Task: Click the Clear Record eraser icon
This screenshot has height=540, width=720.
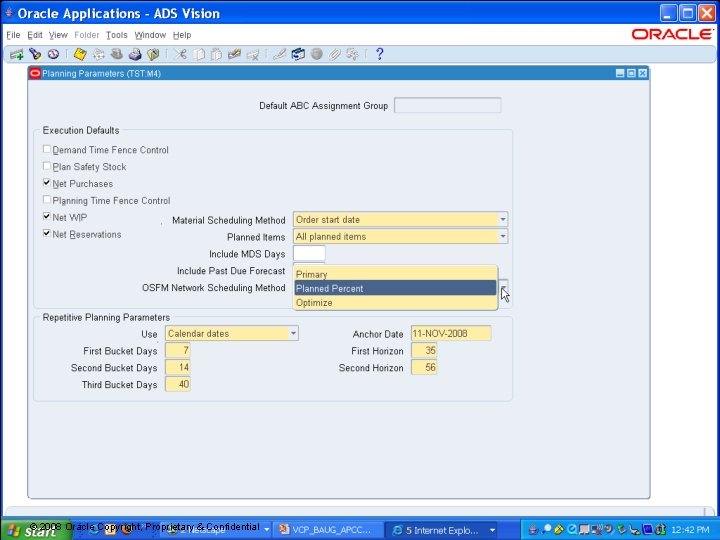Action: click(x=235, y=54)
